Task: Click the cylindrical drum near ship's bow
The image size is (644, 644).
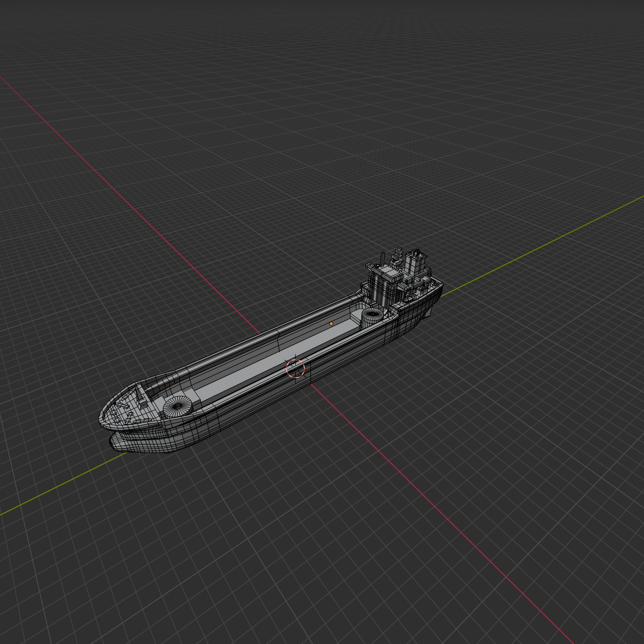Action: click(178, 406)
